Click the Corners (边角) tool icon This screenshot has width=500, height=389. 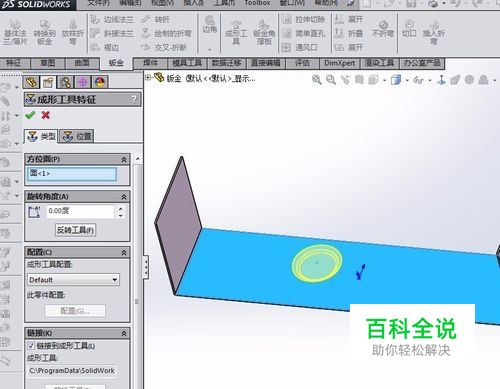pyautogui.click(x=210, y=25)
